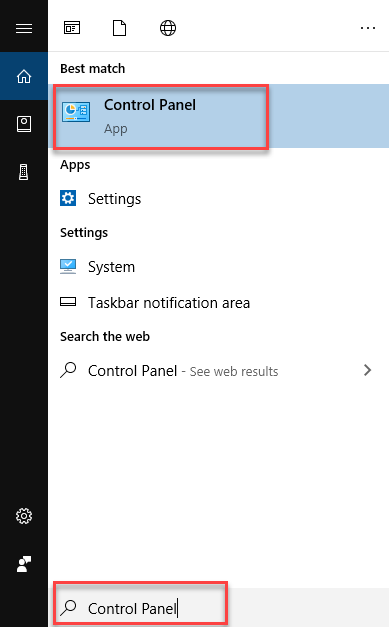Open Taskbar notification area result
The height and width of the screenshot is (627, 389).
click(x=218, y=303)
